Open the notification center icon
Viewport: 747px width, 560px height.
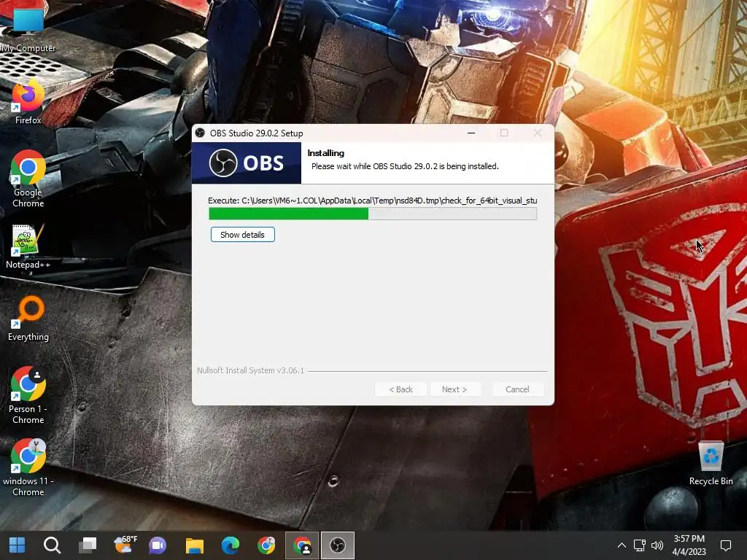click(726, 545)
